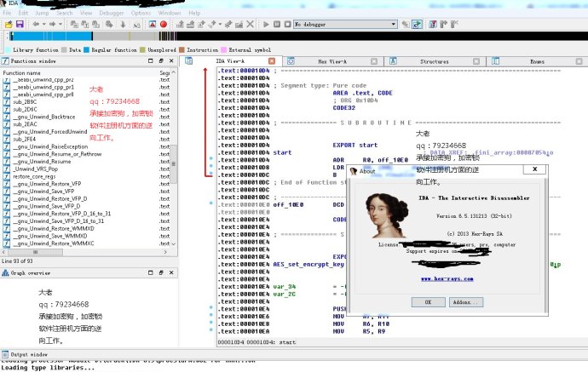
Task: Close the IDA View-A tab
Action: pos(272,61)
